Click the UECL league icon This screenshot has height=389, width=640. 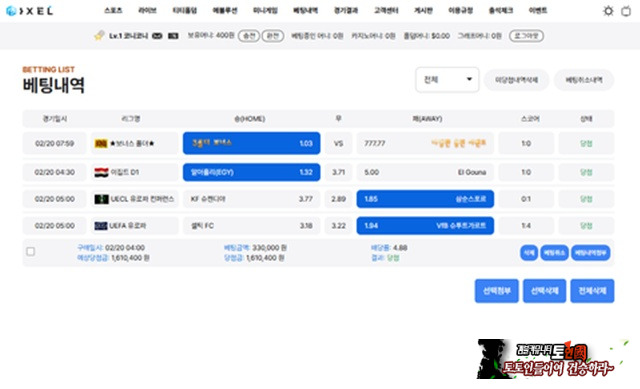click(x=101, y=199)
